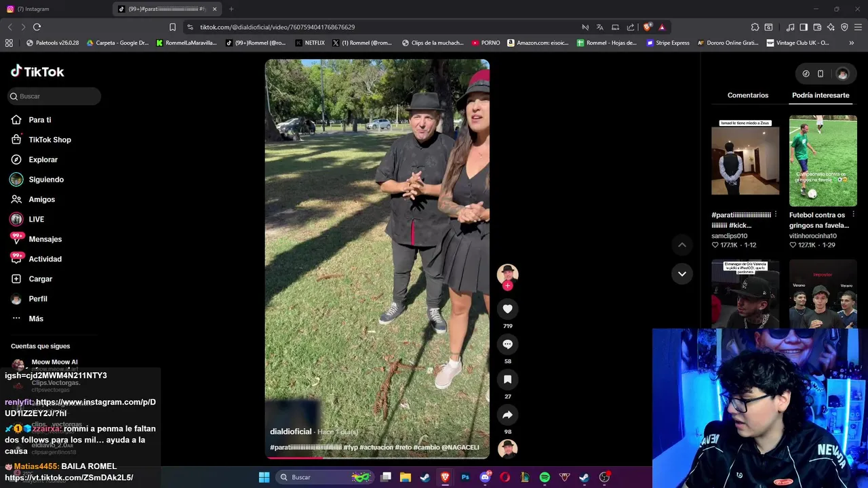Image resolution: width=868 pixels, height=488 pixels.
Task: Open Leo AI sparkle icon in toolbar
Action: tap(831, 27)
